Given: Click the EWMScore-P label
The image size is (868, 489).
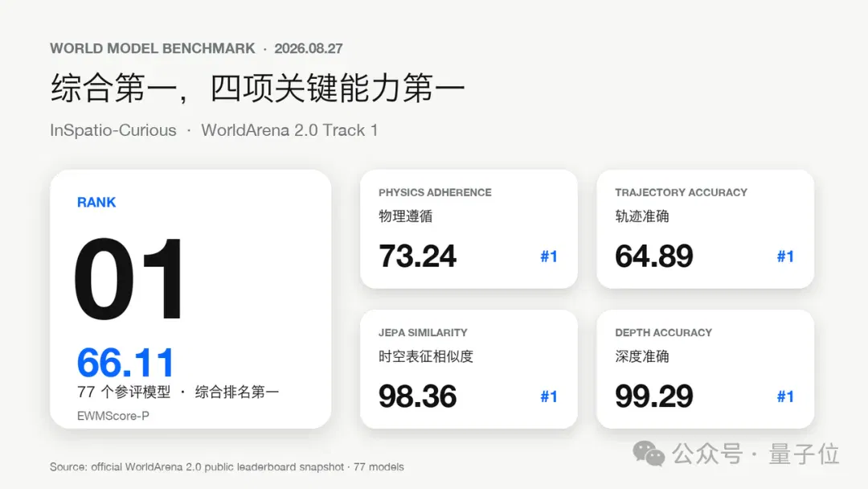Looking at the screenshot, I should [x=113, y=416].
